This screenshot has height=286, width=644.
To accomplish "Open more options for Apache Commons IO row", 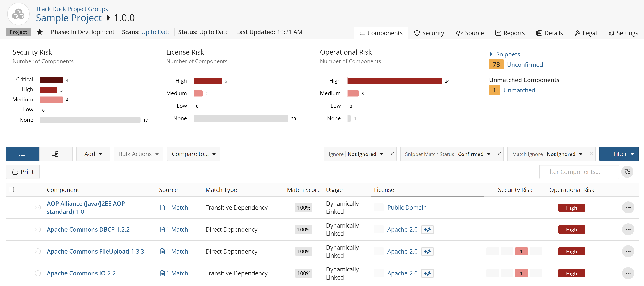I will click(628, 273).
